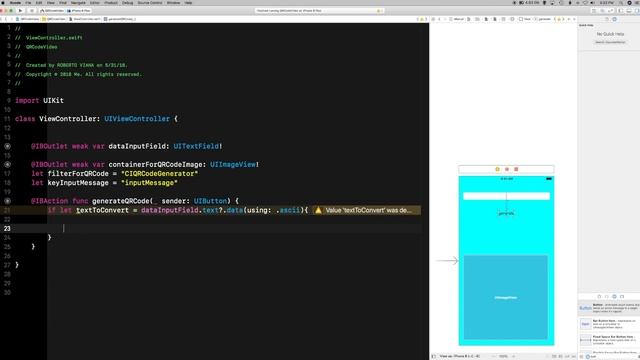Stop the running app with the Stop button
Viewport: 640px width, 360px height.
pyautogui.click(x=32, y=11)
